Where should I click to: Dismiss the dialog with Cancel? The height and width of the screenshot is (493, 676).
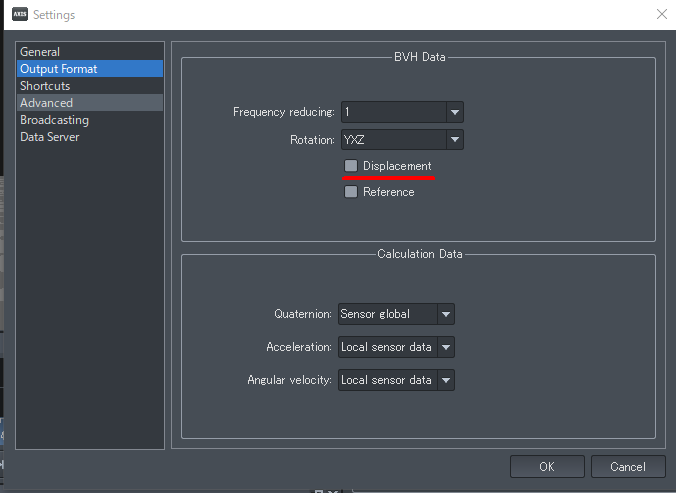[x=628, y=467]
